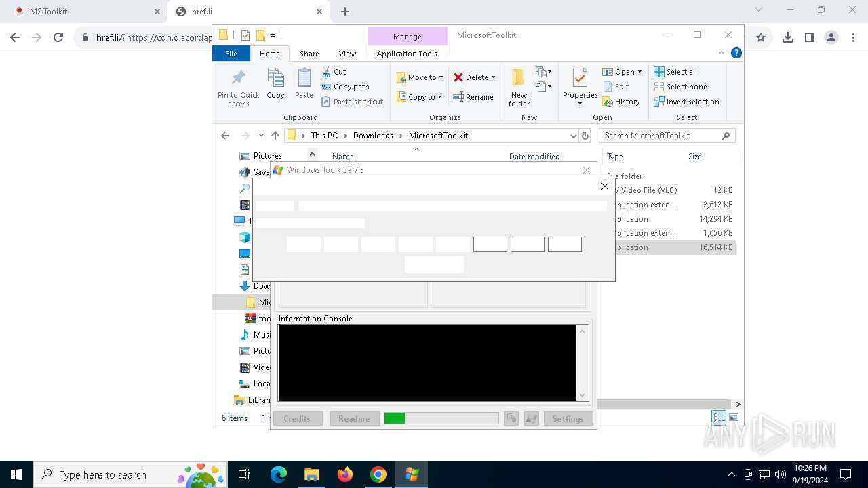Click the Rename ribbon command
868x488 pixels.
[473, 97]
